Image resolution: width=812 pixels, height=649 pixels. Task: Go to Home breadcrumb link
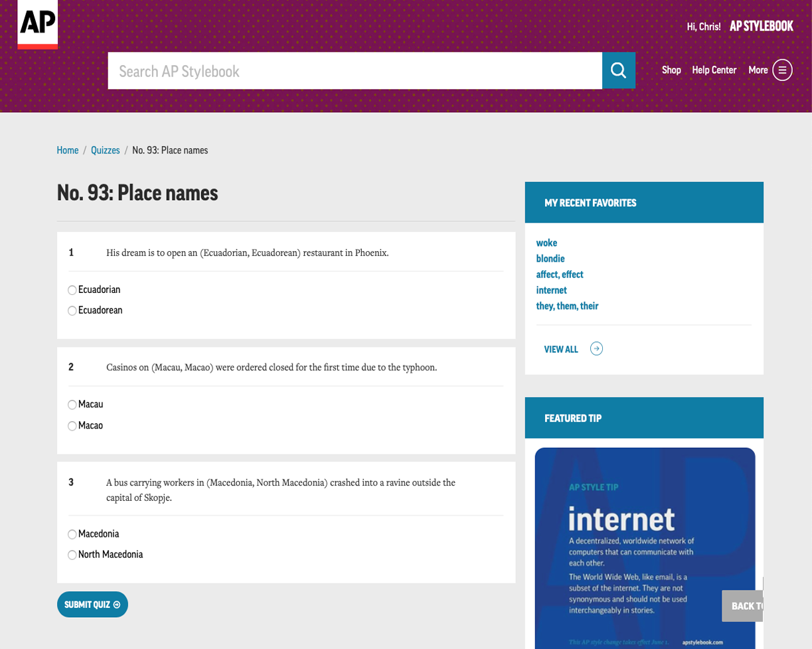(x=68, y=150)
